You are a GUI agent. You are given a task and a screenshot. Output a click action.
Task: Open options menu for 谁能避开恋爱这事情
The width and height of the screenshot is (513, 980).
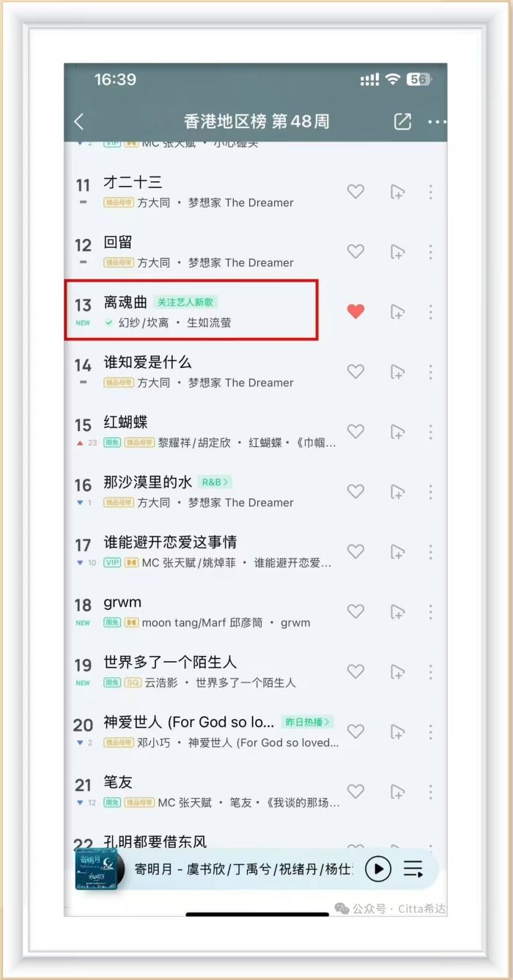click(x=430, y=551)
